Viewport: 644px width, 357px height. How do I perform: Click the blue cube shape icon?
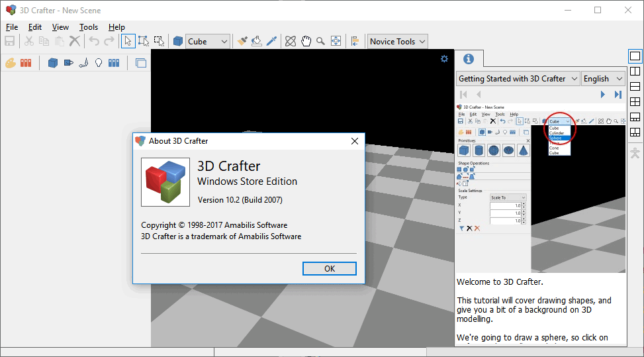pyautogui.click(x=178, y=41)
